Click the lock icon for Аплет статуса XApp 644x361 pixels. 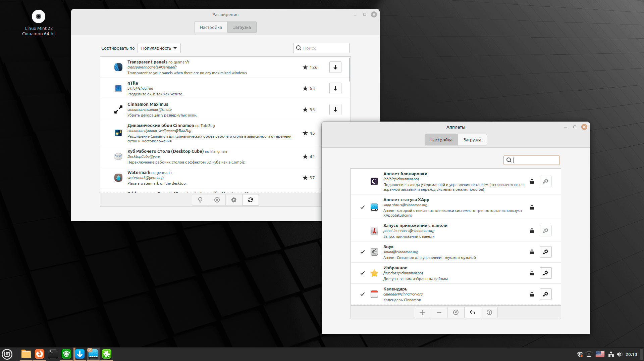(x=532, y=207)
